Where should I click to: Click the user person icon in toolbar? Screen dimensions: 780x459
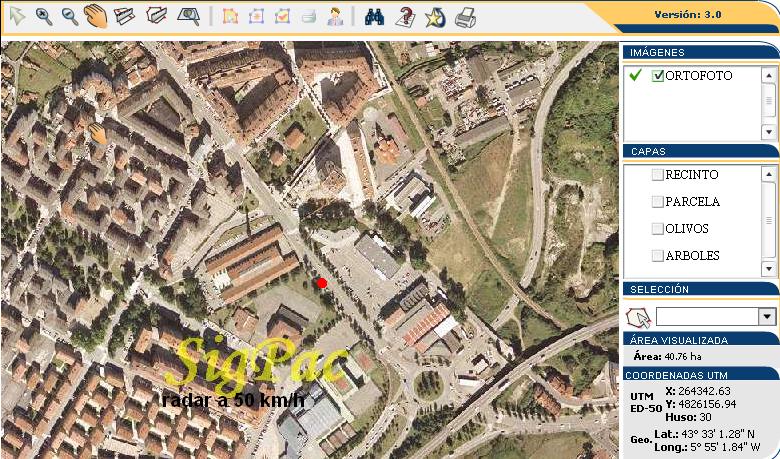coord(335,16)
